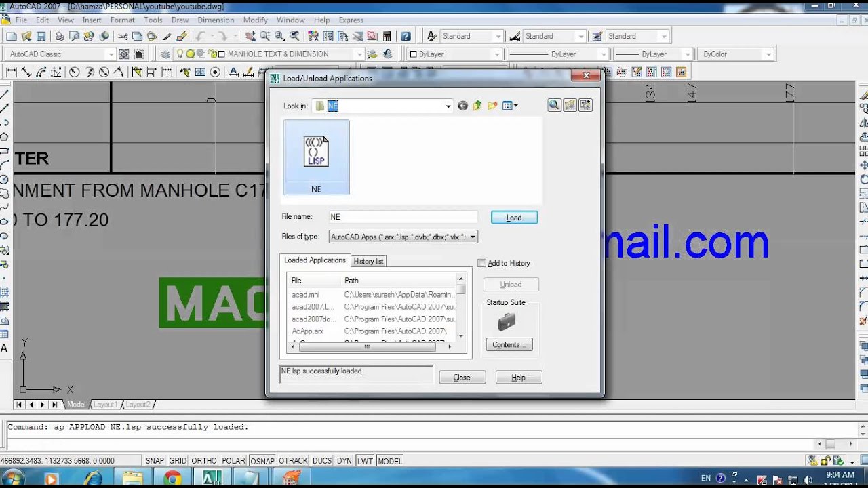This screenshot has width=868, height=488.
Task: Open the Dimension menu
Action: (x=216, y=20)
